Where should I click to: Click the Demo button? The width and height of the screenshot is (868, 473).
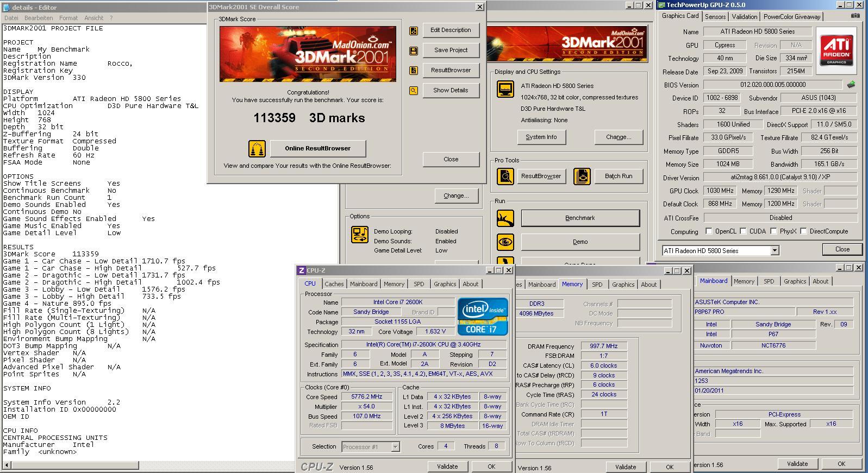(580, 242)
